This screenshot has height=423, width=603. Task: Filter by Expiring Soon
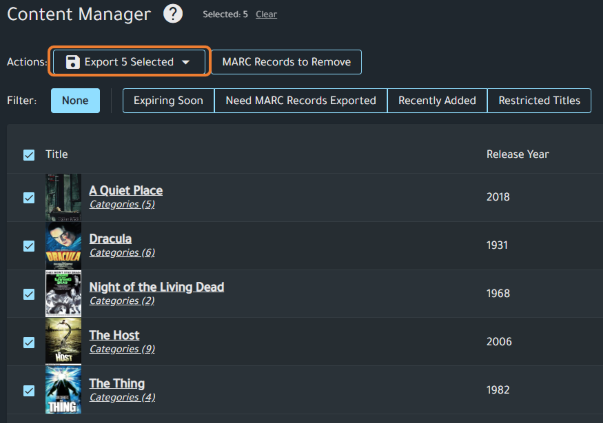pos(168,101)
